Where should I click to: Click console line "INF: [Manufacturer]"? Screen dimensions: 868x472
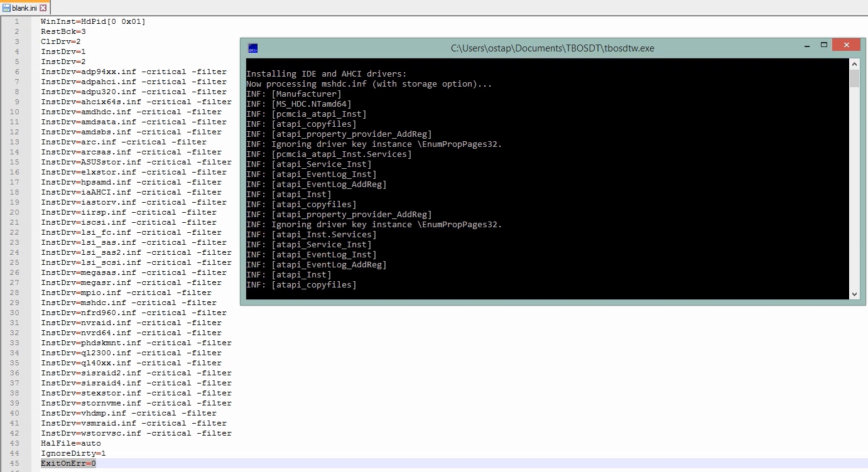294,94
